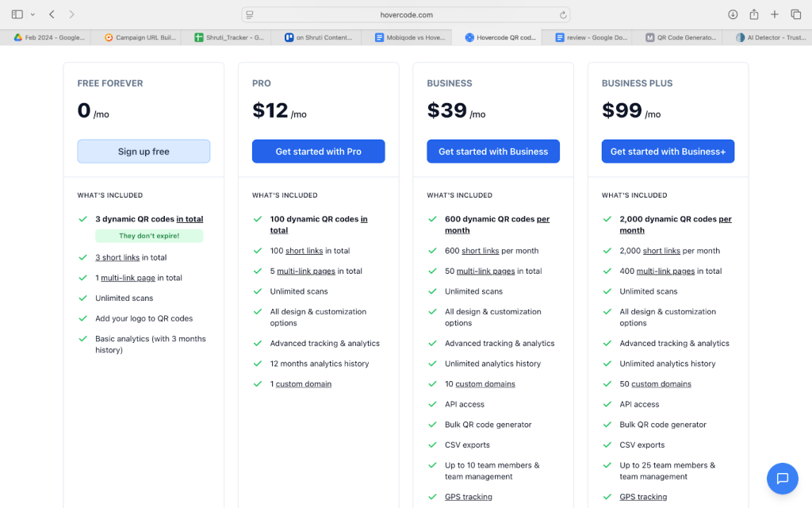Show the tab overview icon
The width and height of the screenshot is (812, 508).
click(796, 14)
